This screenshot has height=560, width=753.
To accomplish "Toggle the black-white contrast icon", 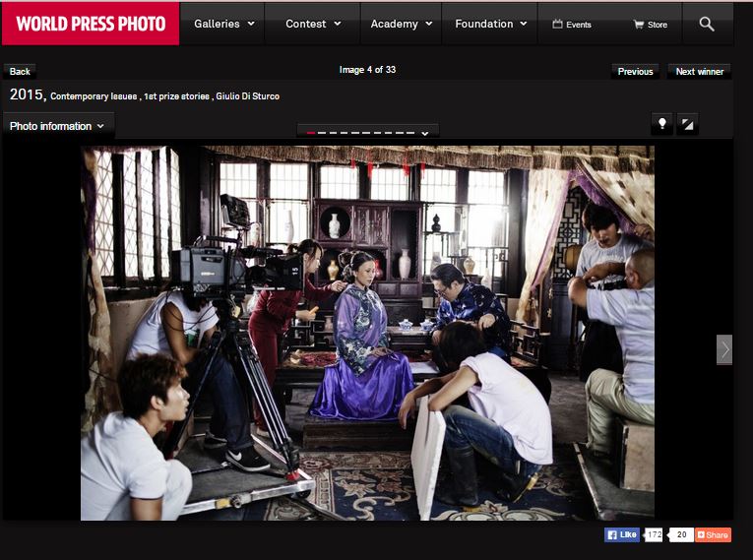I will 688,124.
